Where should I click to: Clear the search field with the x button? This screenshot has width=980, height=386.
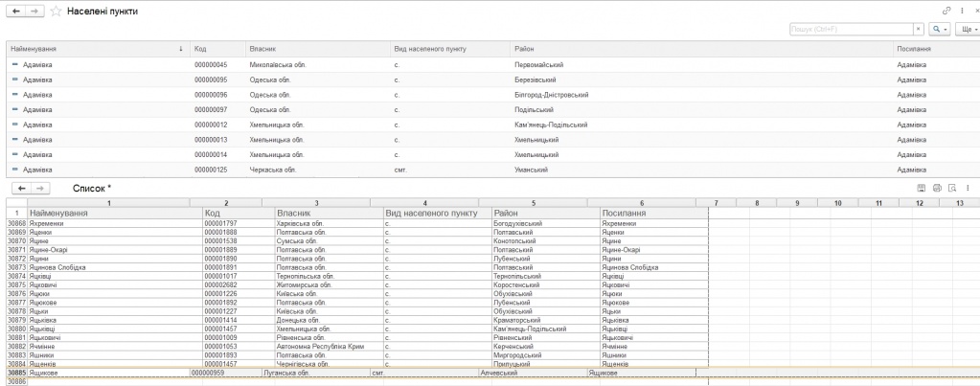point(918,30)
